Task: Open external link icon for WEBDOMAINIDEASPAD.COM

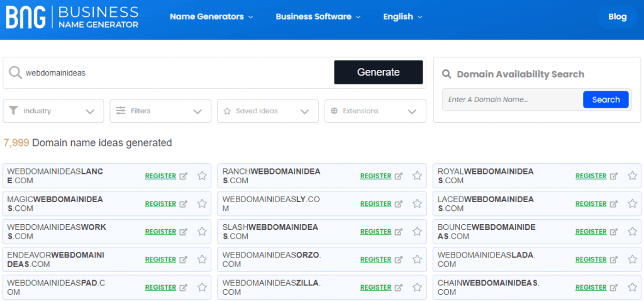Action: point(183,288)
